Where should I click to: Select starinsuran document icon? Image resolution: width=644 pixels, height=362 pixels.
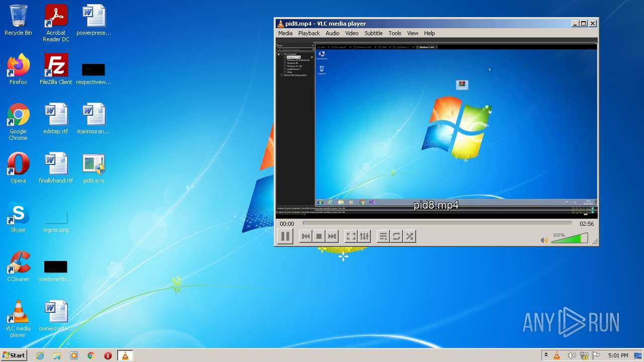coord(94,119)
